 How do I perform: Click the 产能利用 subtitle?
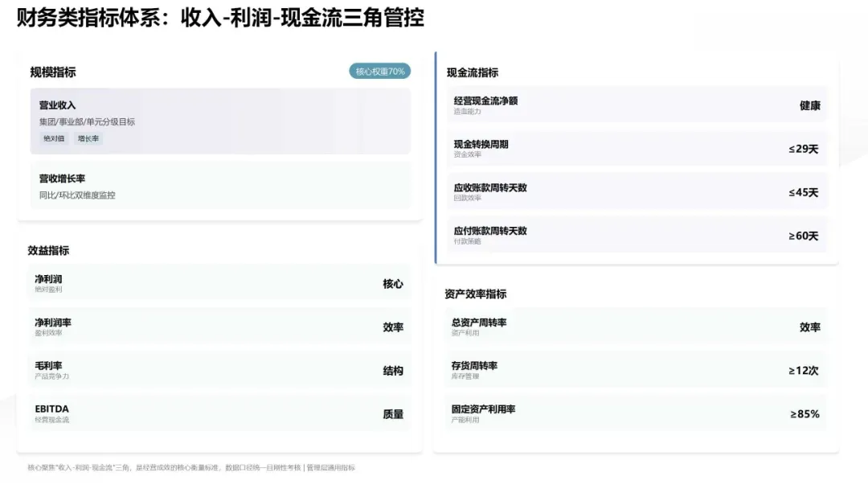point(465,420)
